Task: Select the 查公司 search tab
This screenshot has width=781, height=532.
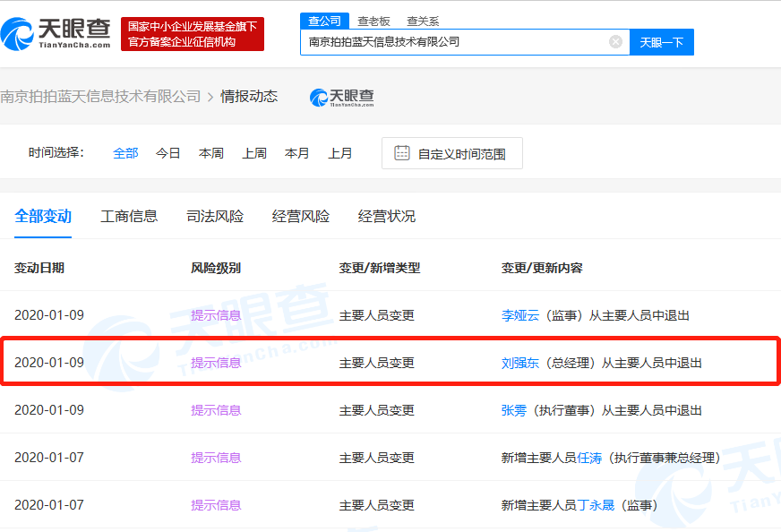Action: pos(323,21)
